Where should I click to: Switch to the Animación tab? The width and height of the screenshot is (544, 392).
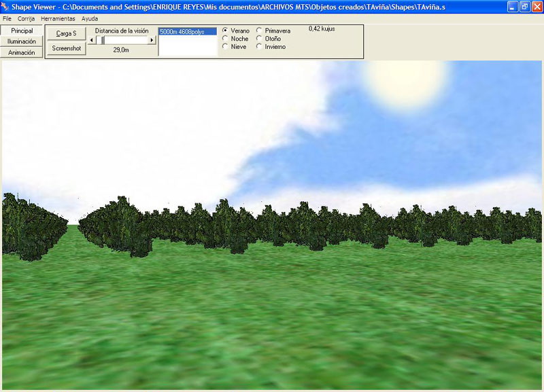pos(22,52)
